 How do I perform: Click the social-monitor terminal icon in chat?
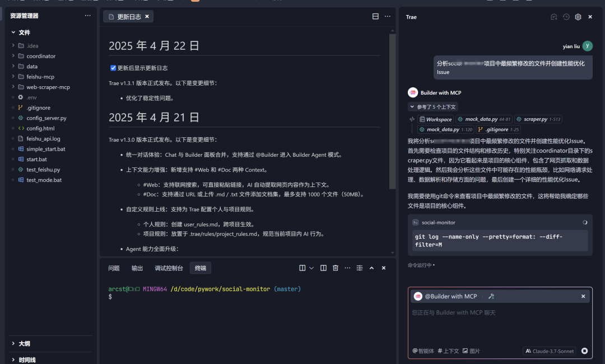coord(416,222)
